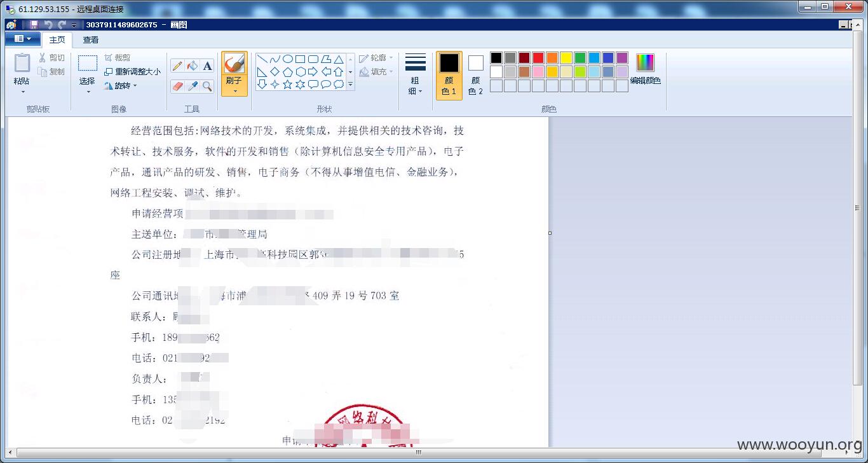Expand the Paste (粘贴) dropdown arrow

point(22,92)
